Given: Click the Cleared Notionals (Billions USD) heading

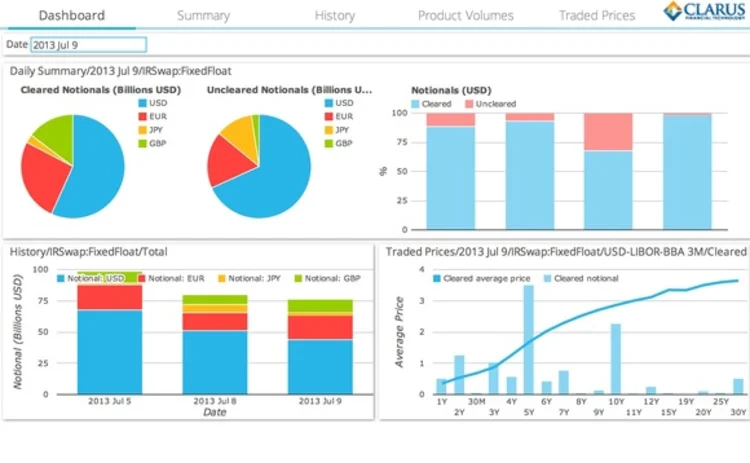Looking at the screenshot, I should pos(101,90).
